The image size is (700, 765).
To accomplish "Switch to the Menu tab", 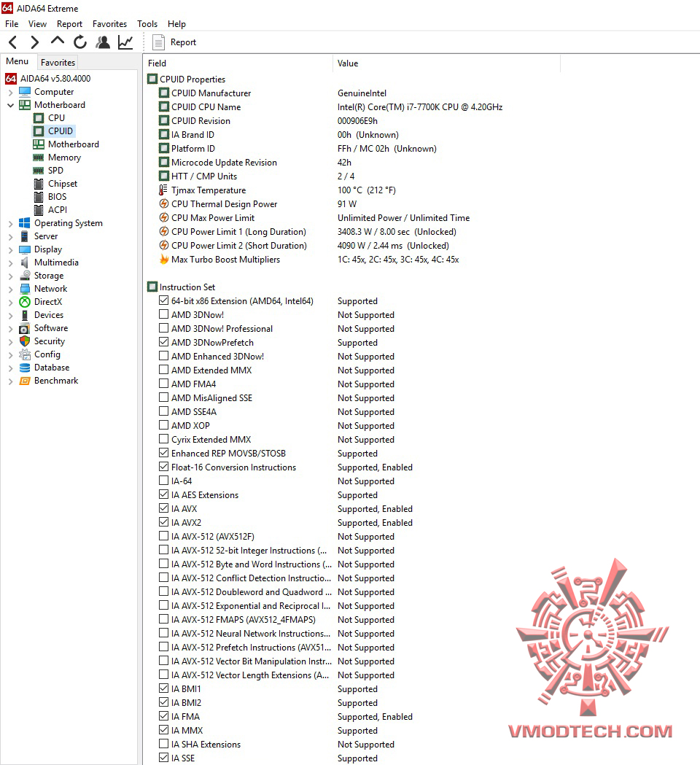I will 17,61.
